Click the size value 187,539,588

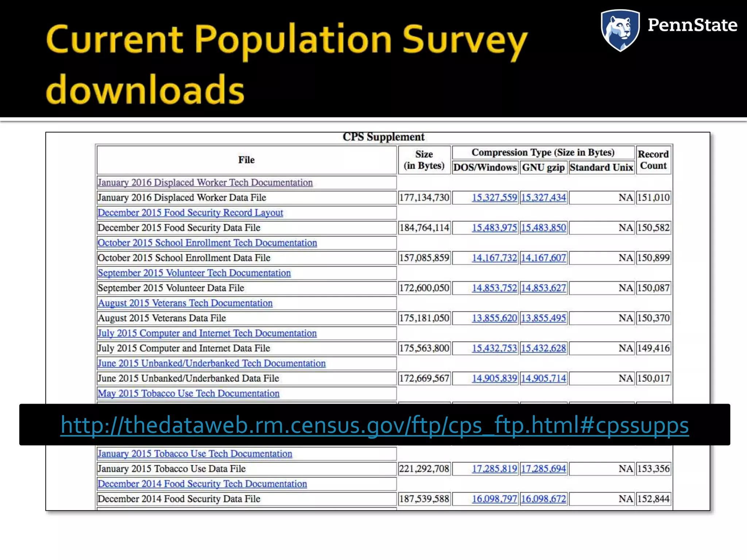point(424,499)
